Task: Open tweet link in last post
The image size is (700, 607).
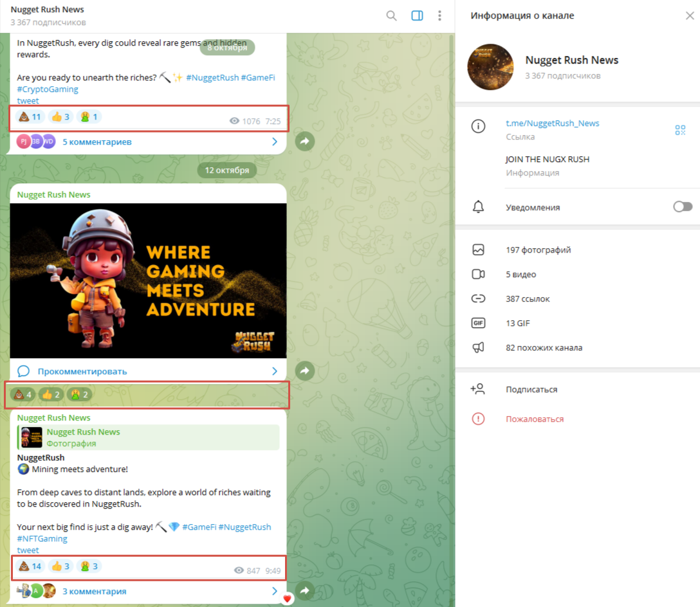Action: point(28,550)
